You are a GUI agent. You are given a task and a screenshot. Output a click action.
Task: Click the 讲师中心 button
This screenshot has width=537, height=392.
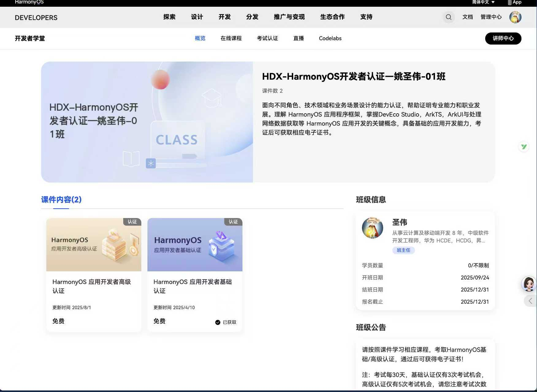pos(503,38)
